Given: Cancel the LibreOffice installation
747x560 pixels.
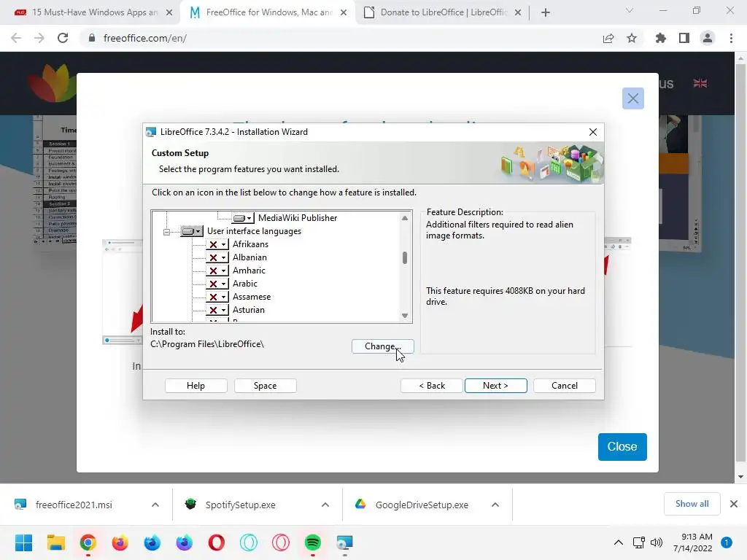Looking at the screenshot, I should click(565, 386).
